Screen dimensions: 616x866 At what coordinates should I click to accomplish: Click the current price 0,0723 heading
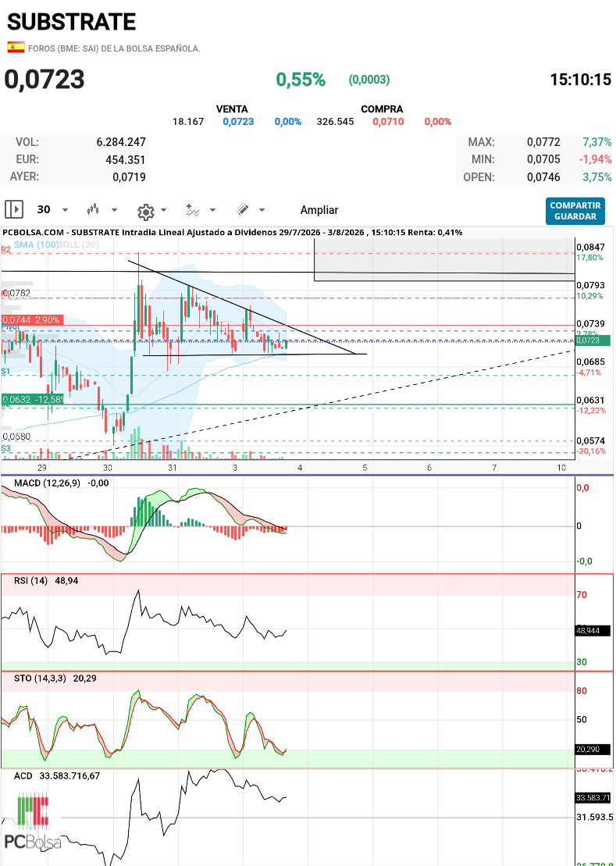[x=45, y=80]
